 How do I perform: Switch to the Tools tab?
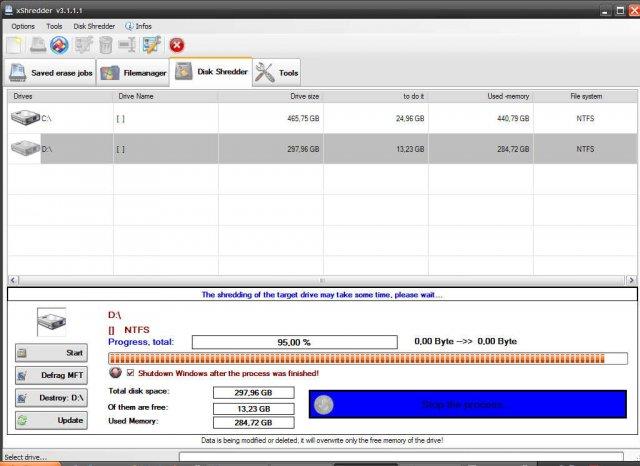(x=277, y=73)
